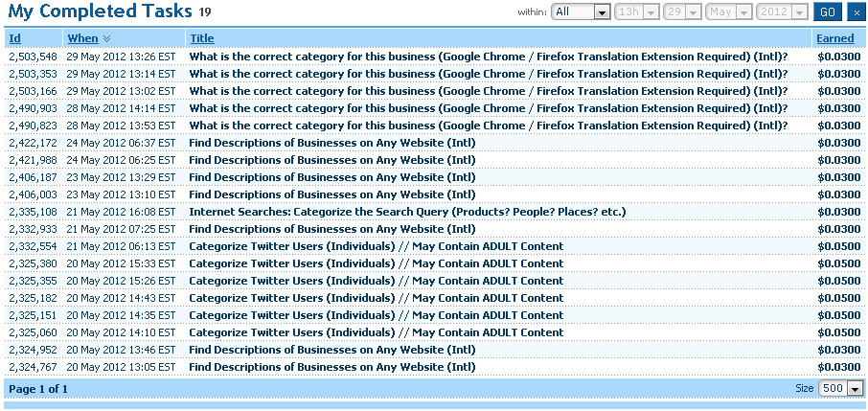The image size is (868, 411).
Task: Select task Id 2,325,151
Action: click(x=33, y=314)
